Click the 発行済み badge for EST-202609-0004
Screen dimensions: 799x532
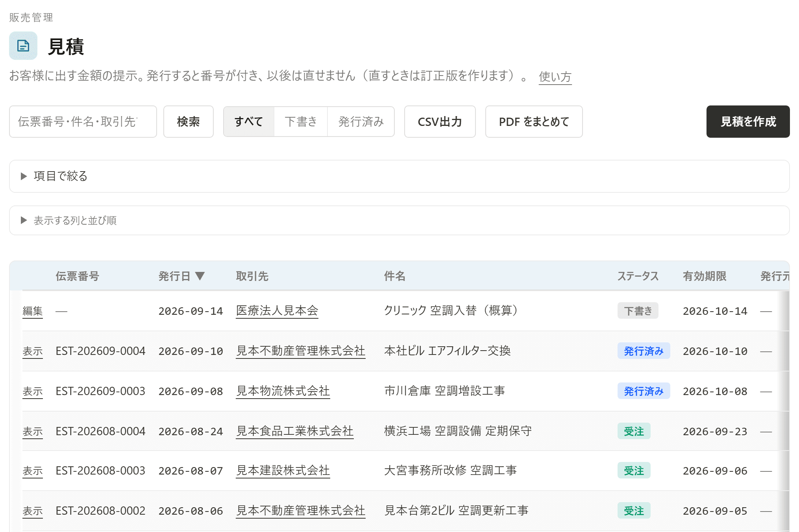[644, 351]
